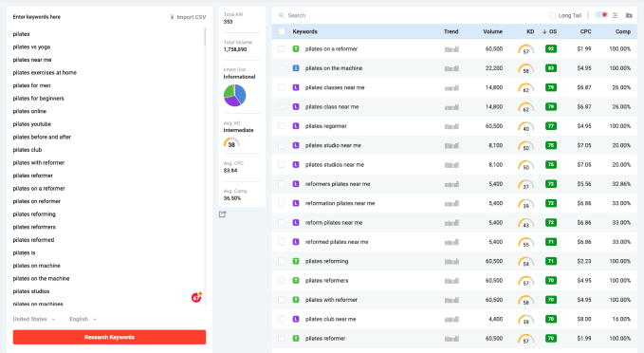The image size is (644, 353).
Task: Click the folder icon in table header
Action: pos(629,15)
